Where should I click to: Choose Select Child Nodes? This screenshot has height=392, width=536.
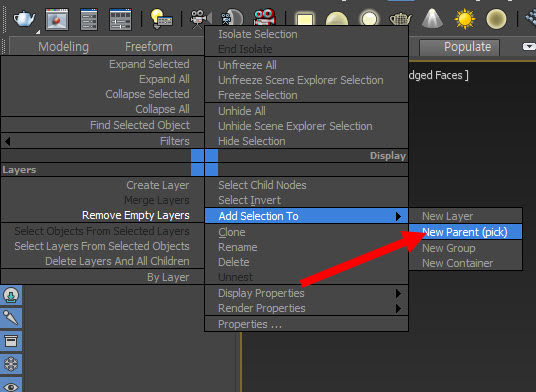pos(306,185)
